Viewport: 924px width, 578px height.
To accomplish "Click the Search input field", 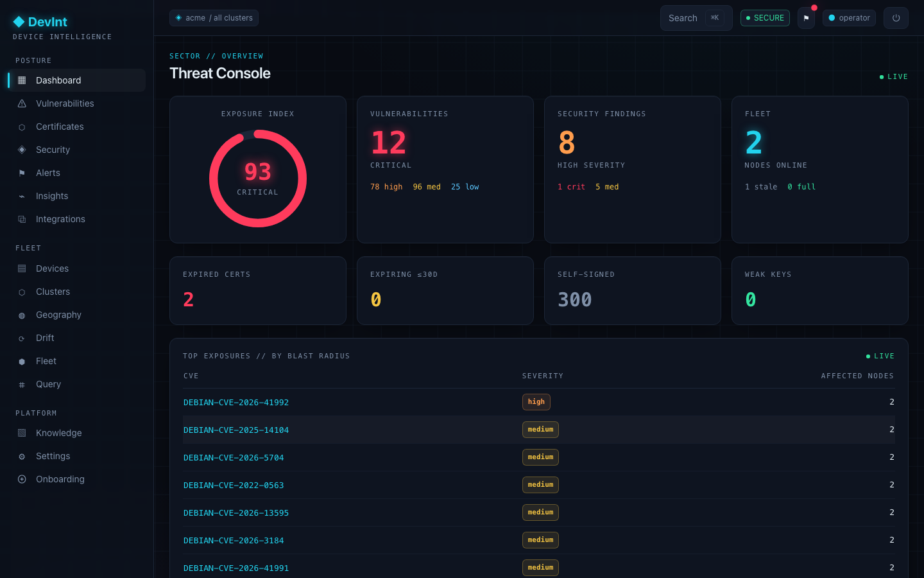I will [696, 18].
